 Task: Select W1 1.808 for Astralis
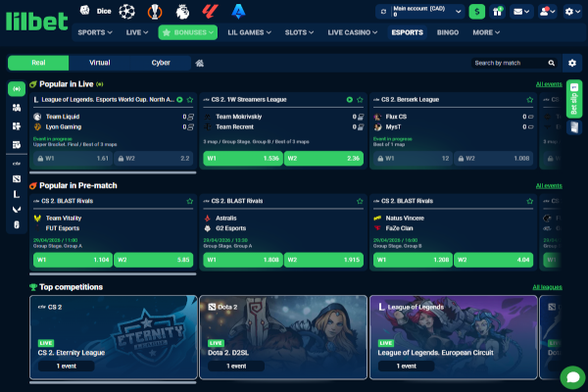click(x=243, y=260)
